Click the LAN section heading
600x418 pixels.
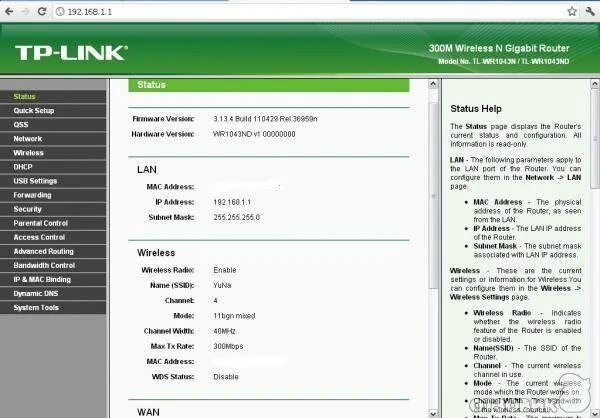pos(147,170)
